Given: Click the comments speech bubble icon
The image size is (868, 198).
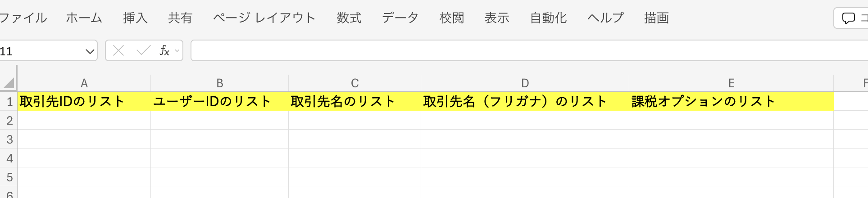Looking at the screenshot, I should [x=848, y=18].
